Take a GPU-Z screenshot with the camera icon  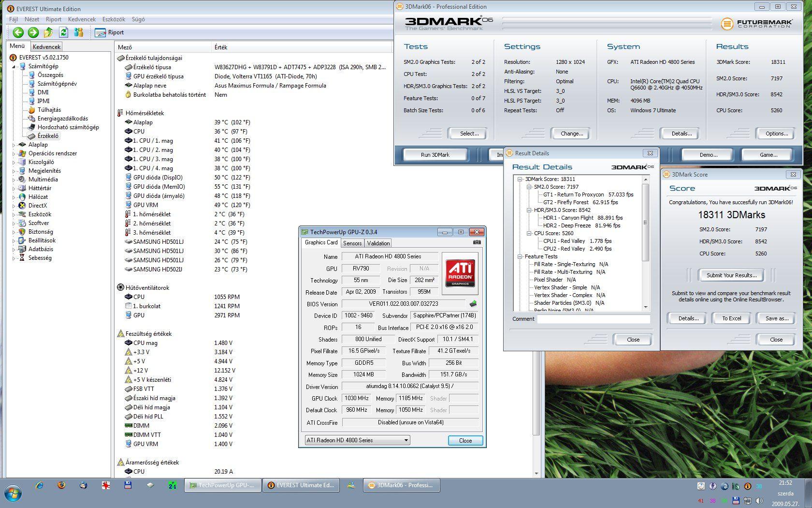(477, 242)
